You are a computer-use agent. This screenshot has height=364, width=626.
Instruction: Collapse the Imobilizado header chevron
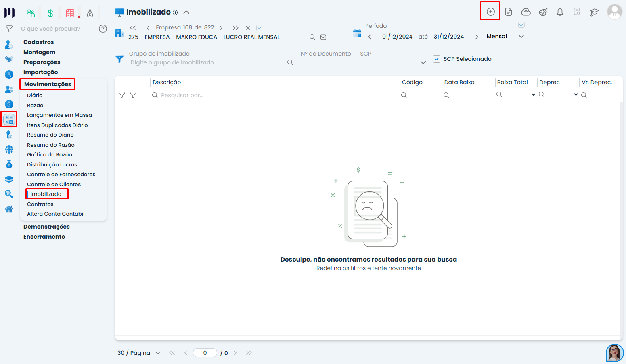point(186,12)
